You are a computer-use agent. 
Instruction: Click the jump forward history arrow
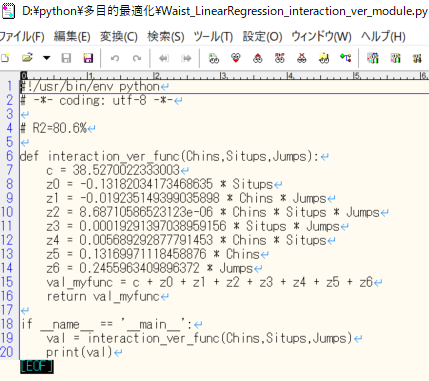(x=186, y=58)
